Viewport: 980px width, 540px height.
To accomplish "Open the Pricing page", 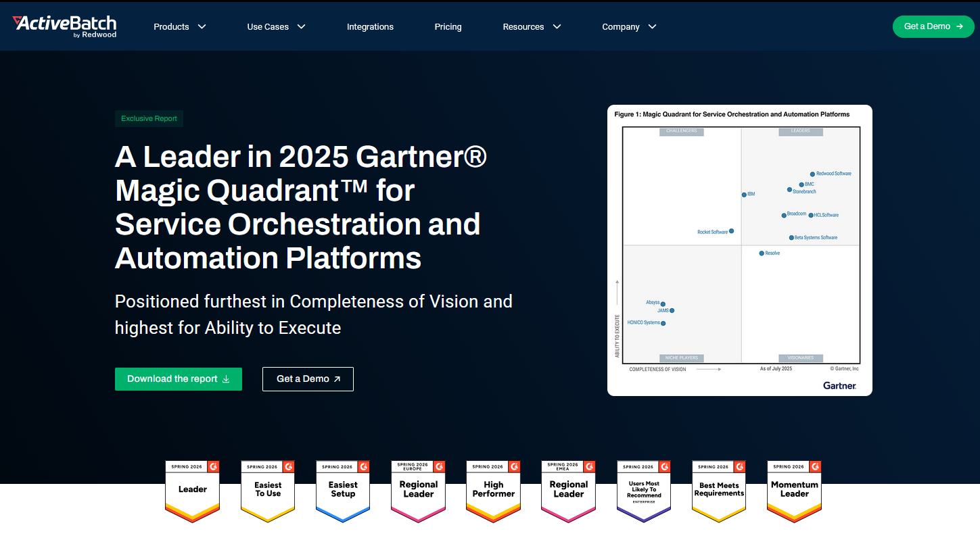I will [448, 27].
